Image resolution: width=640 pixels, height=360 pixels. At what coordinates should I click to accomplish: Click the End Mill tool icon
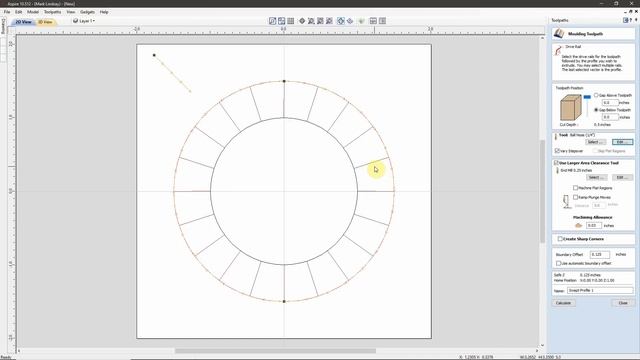(x=558, y=170)
